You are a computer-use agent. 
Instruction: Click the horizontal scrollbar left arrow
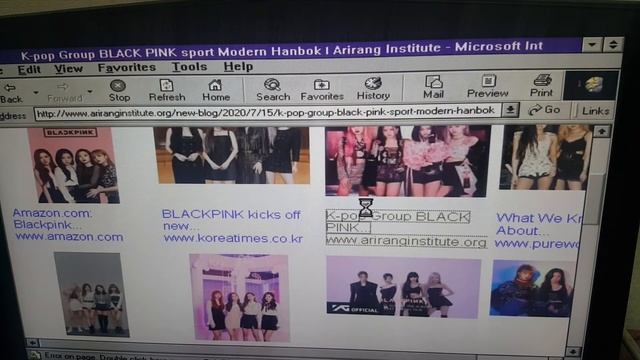tap(32, 343)
